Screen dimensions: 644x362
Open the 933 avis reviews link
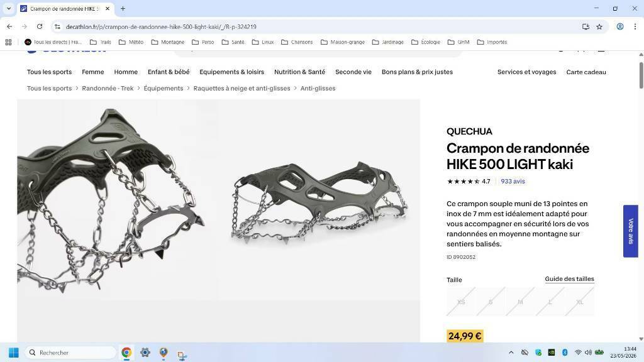[x=513, y=181]
